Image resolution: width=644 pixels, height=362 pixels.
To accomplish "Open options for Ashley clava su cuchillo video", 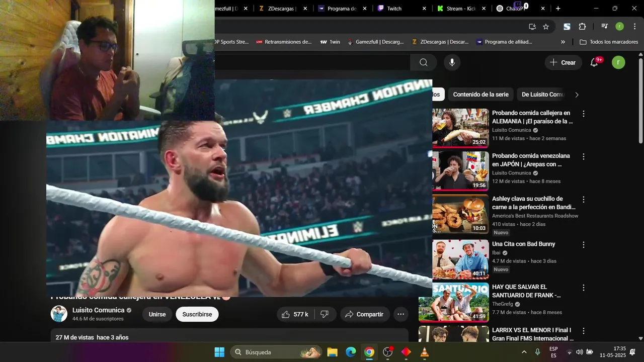I will [x=584, y=200].
